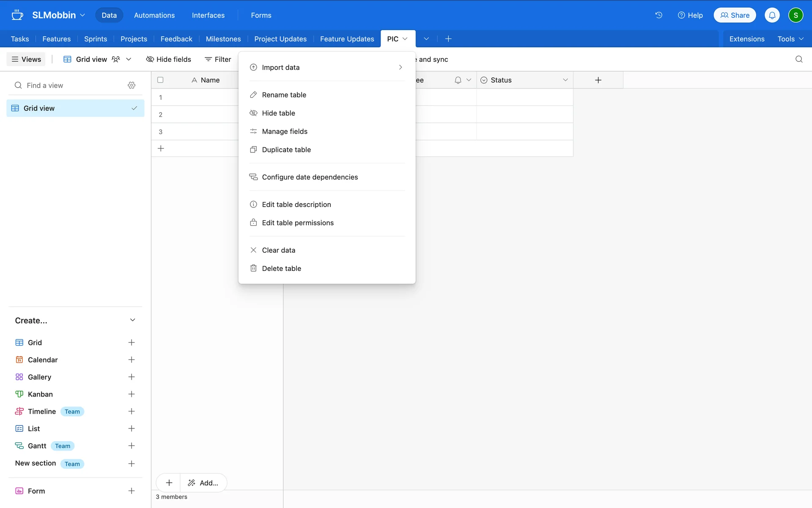Switch to the Milestones table tab
The width and height of the screenshot is (812, 508).
223,39
